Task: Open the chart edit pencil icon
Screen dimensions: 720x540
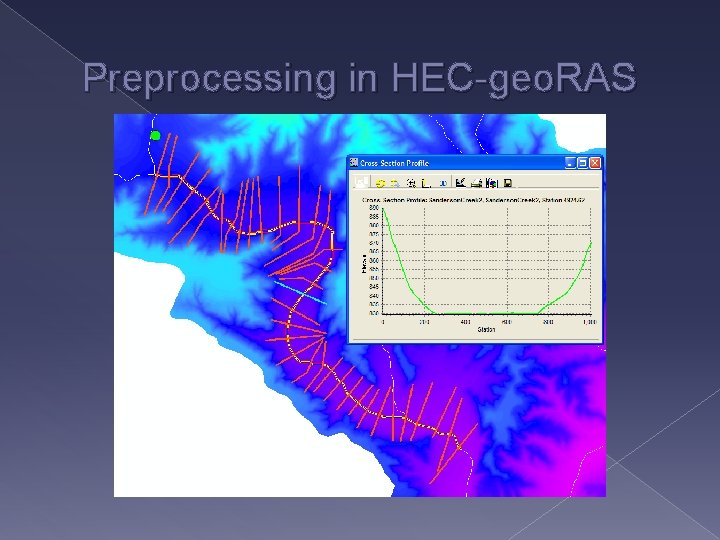Action: pos(460,183)
